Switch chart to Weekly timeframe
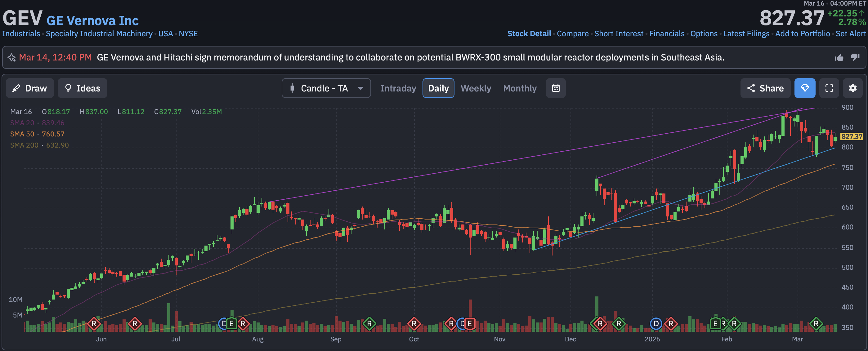The width and height of the screenshot is (868, 351). click(476, 88)
